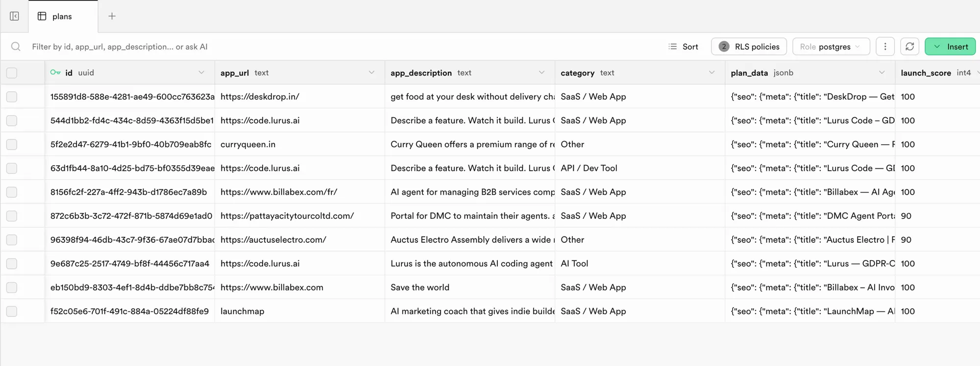The image size is (980, 366).
Task: Click 'Other' category in Auctus Electro row
Action: (x=640, y=239)
